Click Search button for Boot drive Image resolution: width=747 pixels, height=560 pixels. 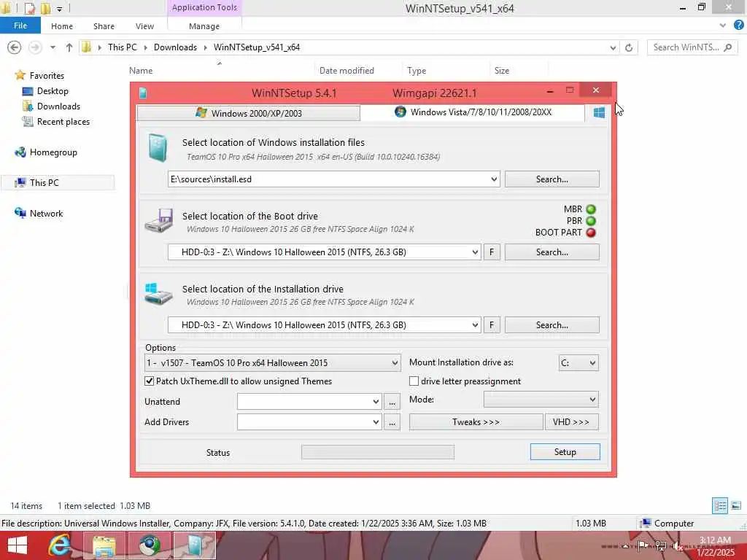pyautogui.click(x=552, y=252)
